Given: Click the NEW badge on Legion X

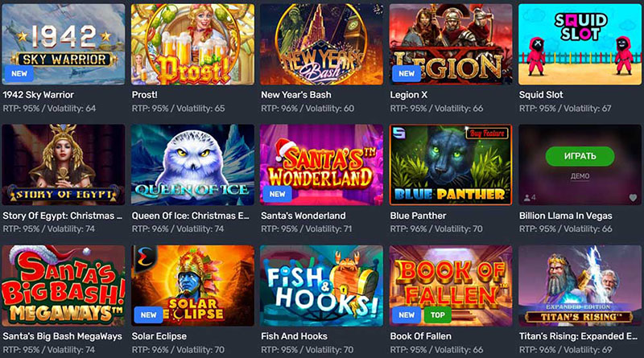Looking at the screenshot, I should click(x=407, y=74).
